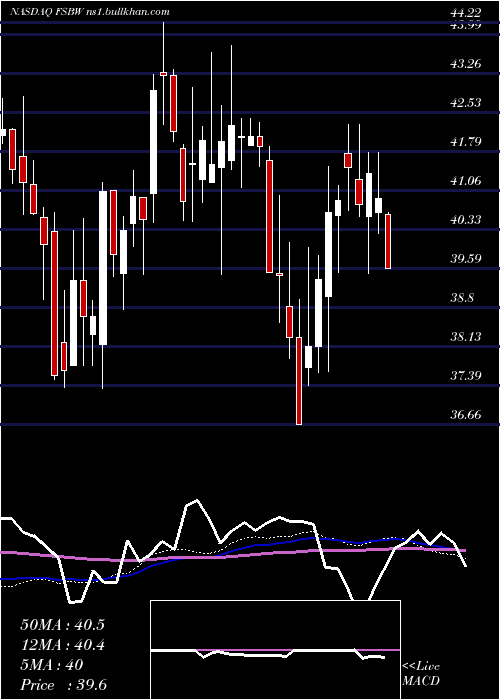Select the 41.06 price axis label
This screenshot has height=700, width=500.
[465, 180]
